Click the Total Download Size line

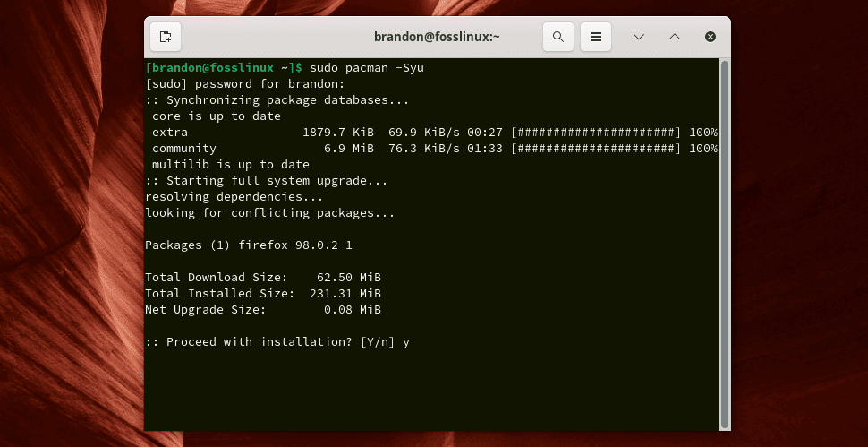[263, 278]
